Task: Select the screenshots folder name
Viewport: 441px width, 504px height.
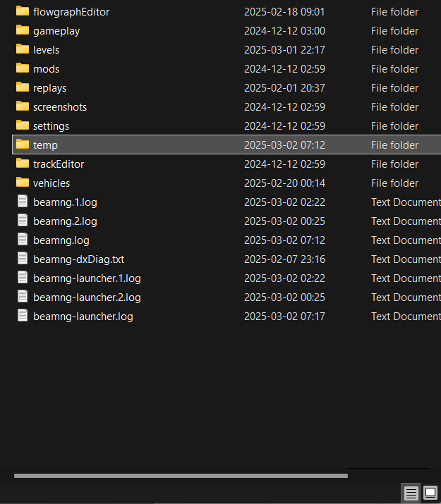Action: coord(60,106)
